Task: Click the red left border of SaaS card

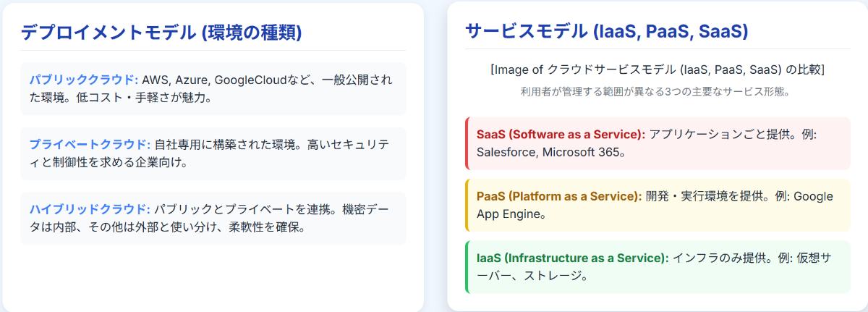Action: click(x=467, y=143)
